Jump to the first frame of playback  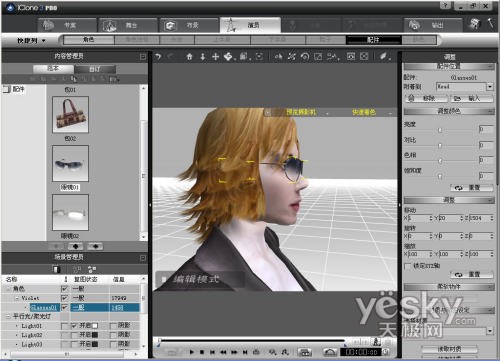coord(212,352)
